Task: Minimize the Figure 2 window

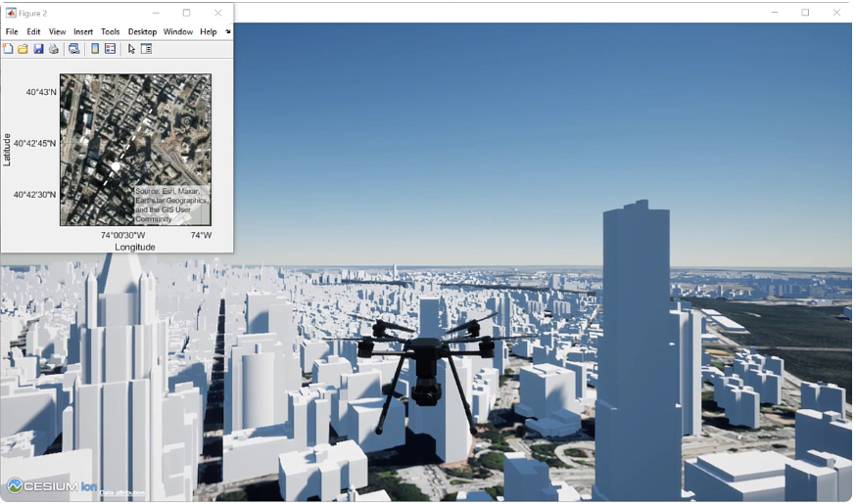Action: point(156,13)
